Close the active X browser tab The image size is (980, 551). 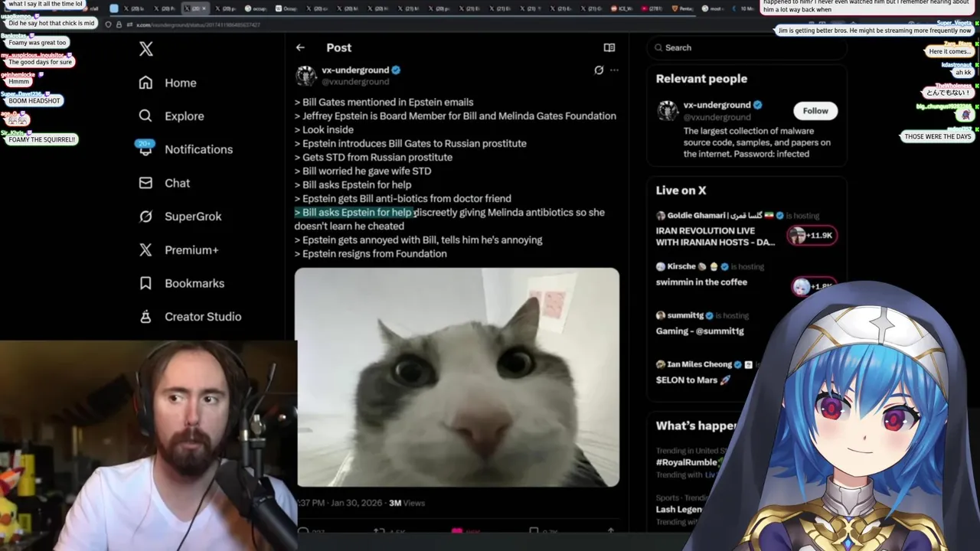pyautogui.click(x=204, y=8)
